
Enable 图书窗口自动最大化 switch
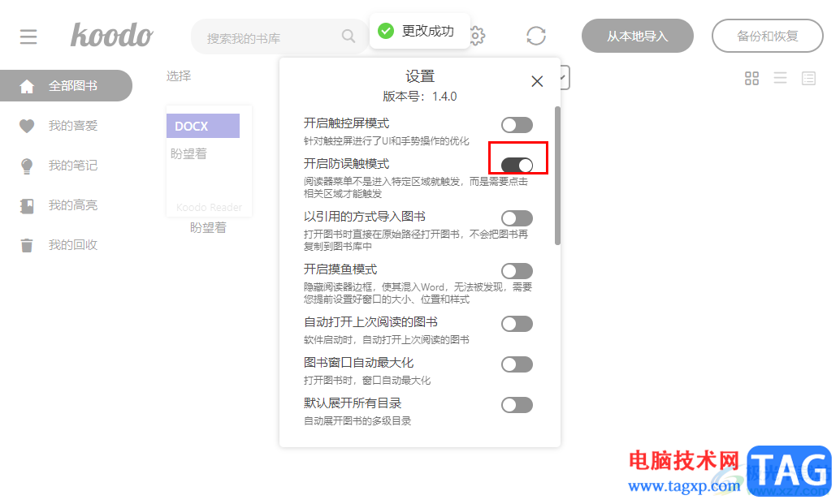click(x=517, y=364)
